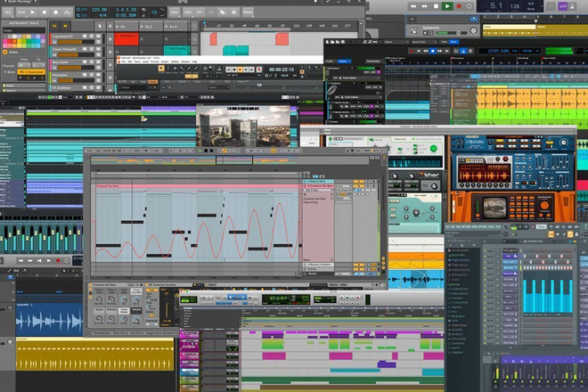Open the tuner icon in GarageBand control bar
Screen dimensions: 588x392
point(551,6)
